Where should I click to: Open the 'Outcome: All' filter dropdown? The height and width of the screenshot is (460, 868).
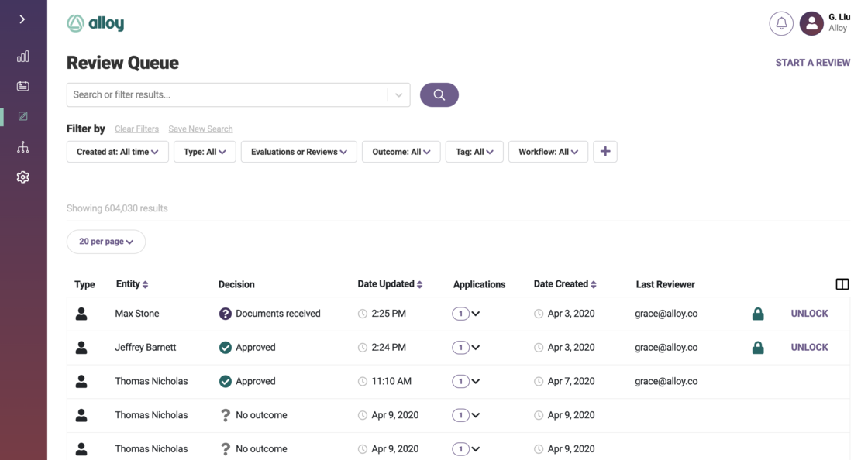tap(401, 152)
